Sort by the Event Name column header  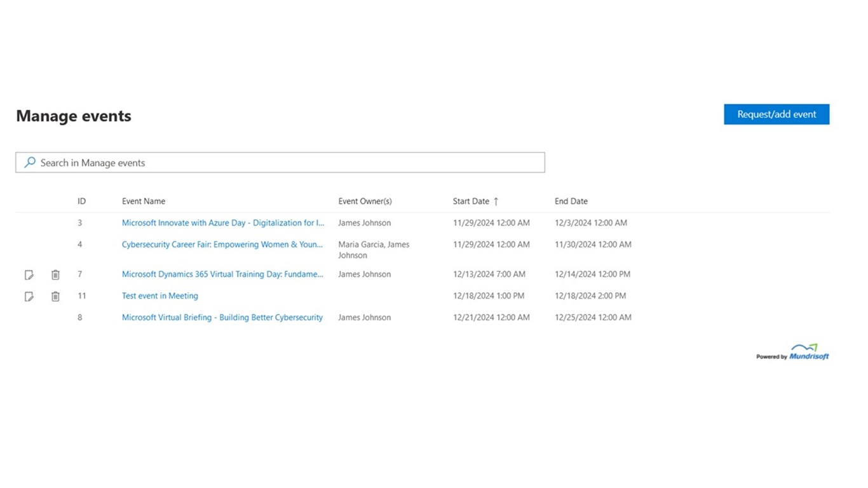click(144, 201)
